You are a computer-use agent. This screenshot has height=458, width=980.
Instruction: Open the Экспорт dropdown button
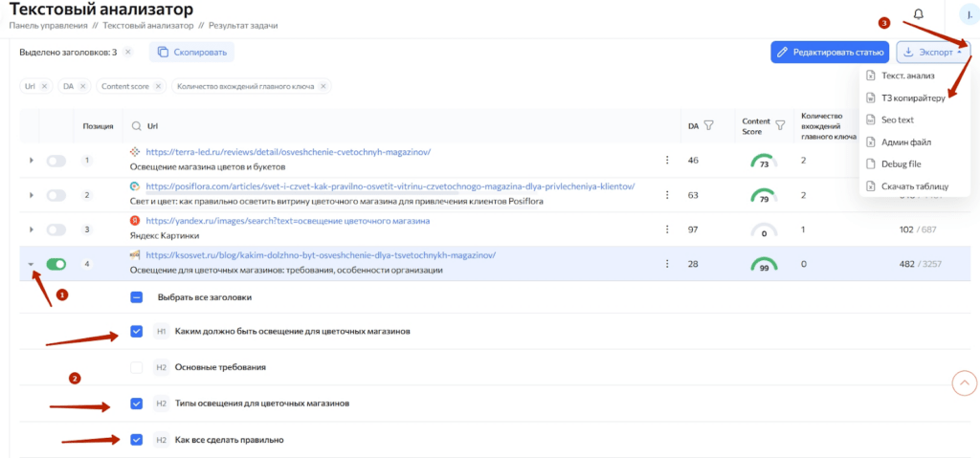[932, 52]
